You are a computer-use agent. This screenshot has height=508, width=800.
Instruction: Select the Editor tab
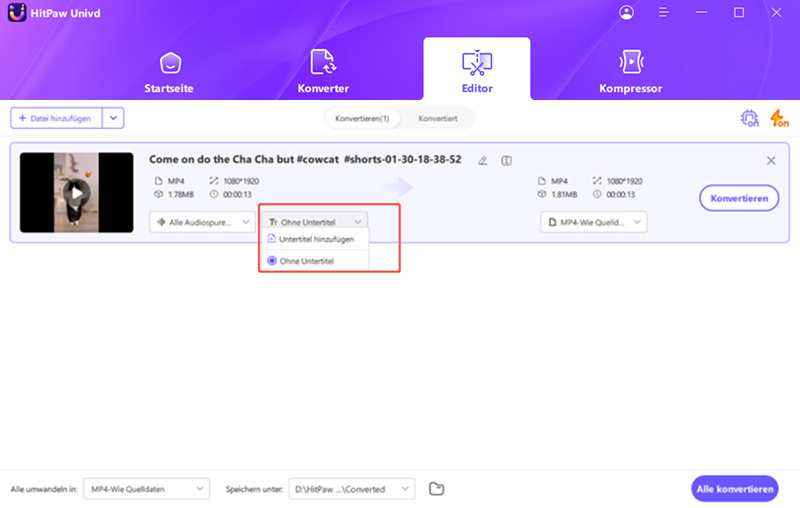point(477,70)
